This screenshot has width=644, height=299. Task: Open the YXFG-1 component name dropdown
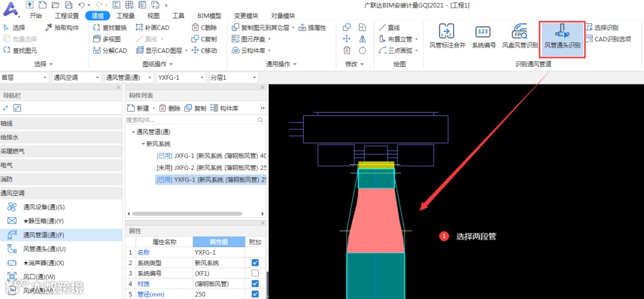pos(181,77)
